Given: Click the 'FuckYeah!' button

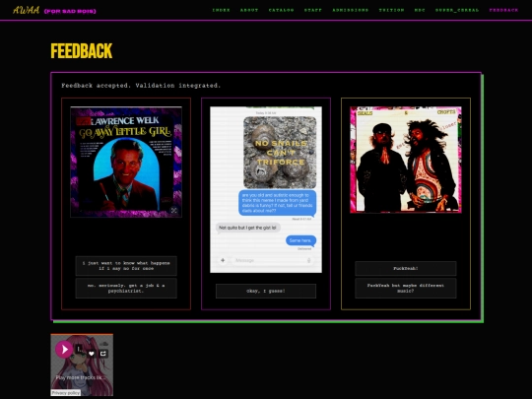Looking at the screenshot, I should (x=406, y=268).
